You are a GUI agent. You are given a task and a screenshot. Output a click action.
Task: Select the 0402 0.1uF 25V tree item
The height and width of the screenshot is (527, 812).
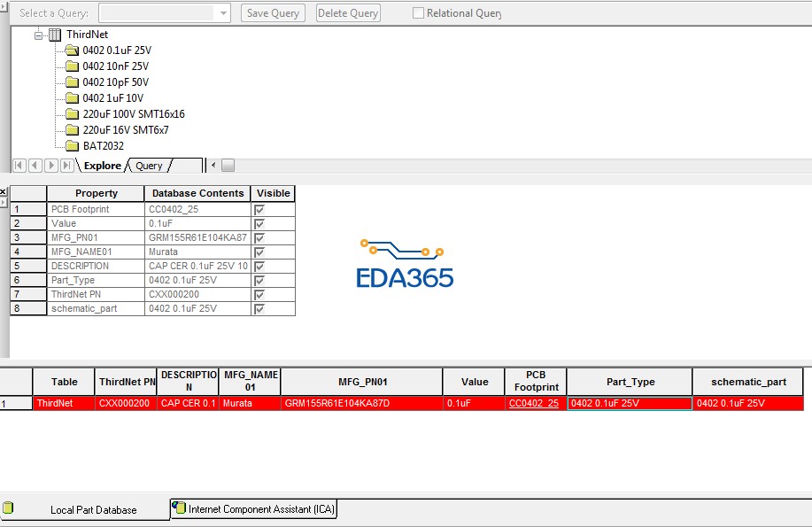click(x=117, y=50)
